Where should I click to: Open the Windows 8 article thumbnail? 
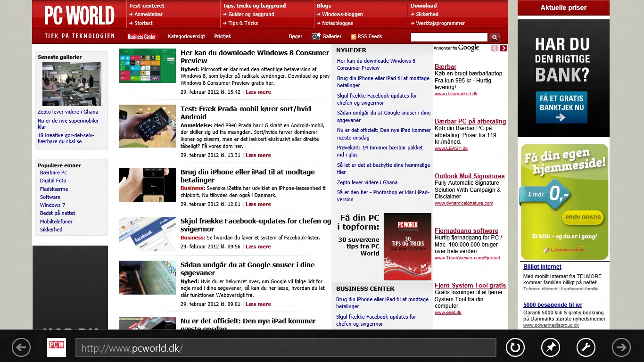point(147,66)
